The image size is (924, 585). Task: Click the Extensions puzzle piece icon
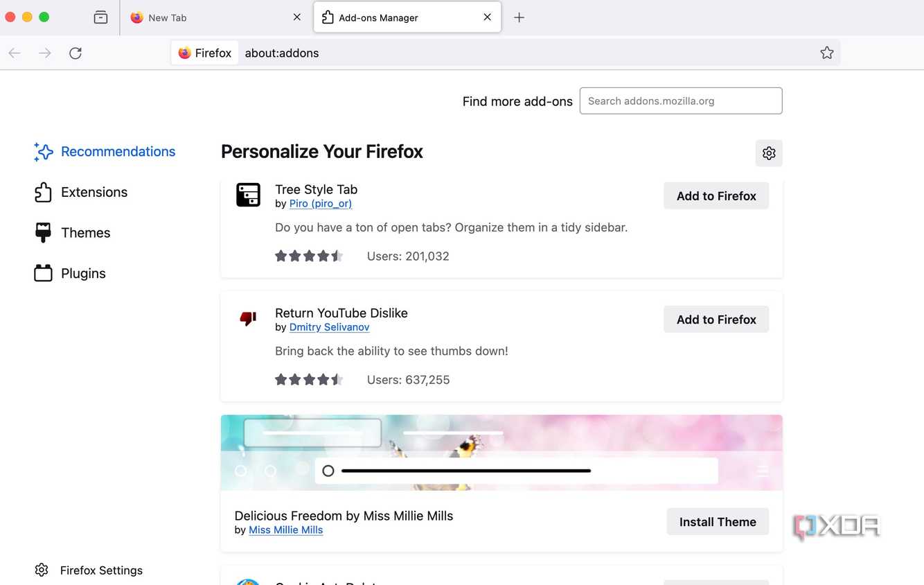click(43, 192)
